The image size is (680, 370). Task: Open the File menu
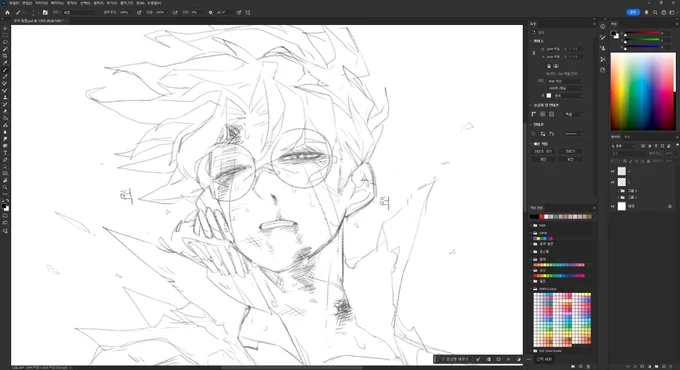[14, 3]
